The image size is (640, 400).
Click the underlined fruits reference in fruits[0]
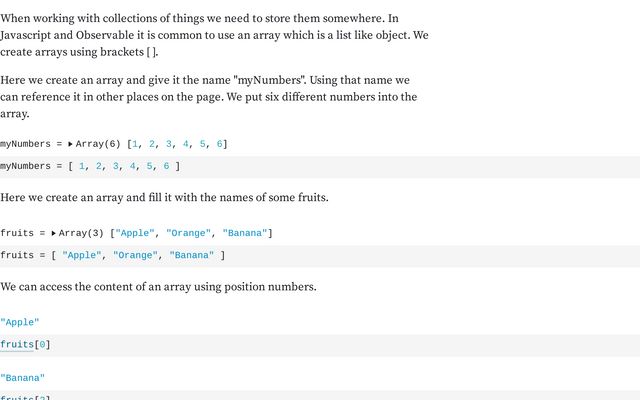pos(17,345)
